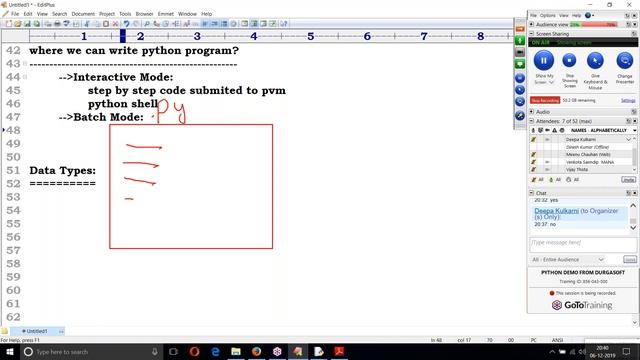Open File menu in EditPlus
Viewport: 640px width, 360px height.
click(15, 14)
